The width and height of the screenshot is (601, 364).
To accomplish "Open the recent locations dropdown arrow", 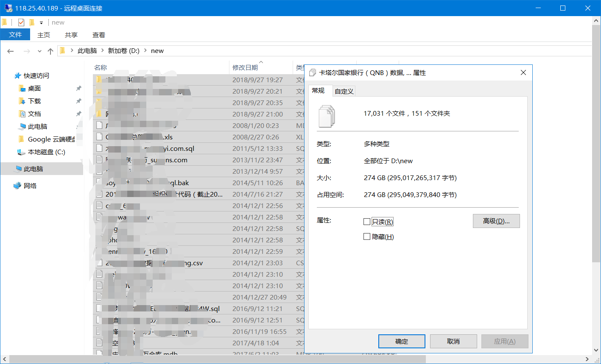I will (x=39, y=51).
